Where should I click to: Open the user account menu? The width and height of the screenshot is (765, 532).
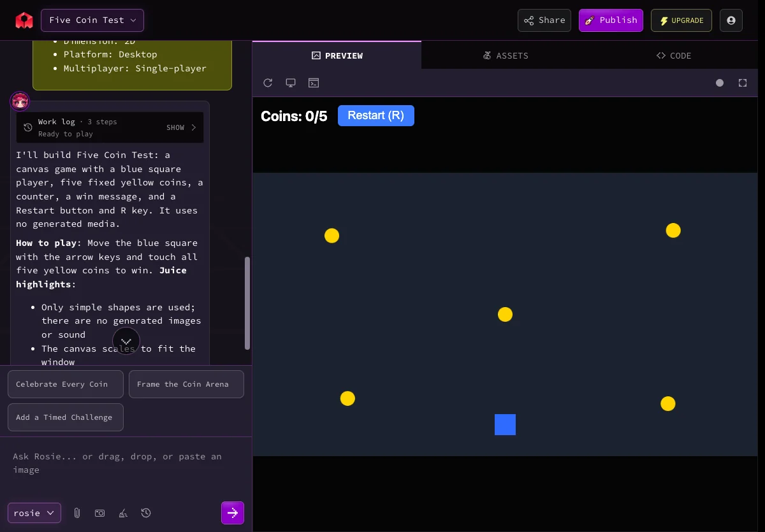click(731, 20)
